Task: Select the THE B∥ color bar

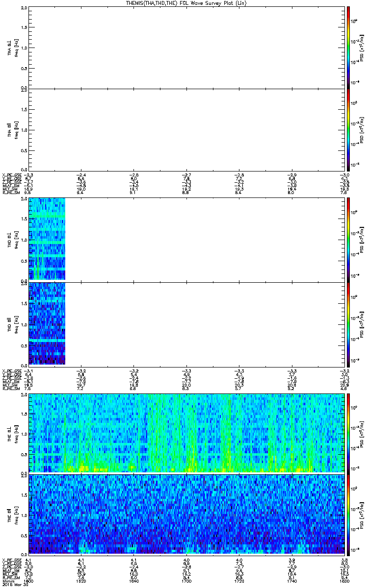Action: [x=348, y=514]
